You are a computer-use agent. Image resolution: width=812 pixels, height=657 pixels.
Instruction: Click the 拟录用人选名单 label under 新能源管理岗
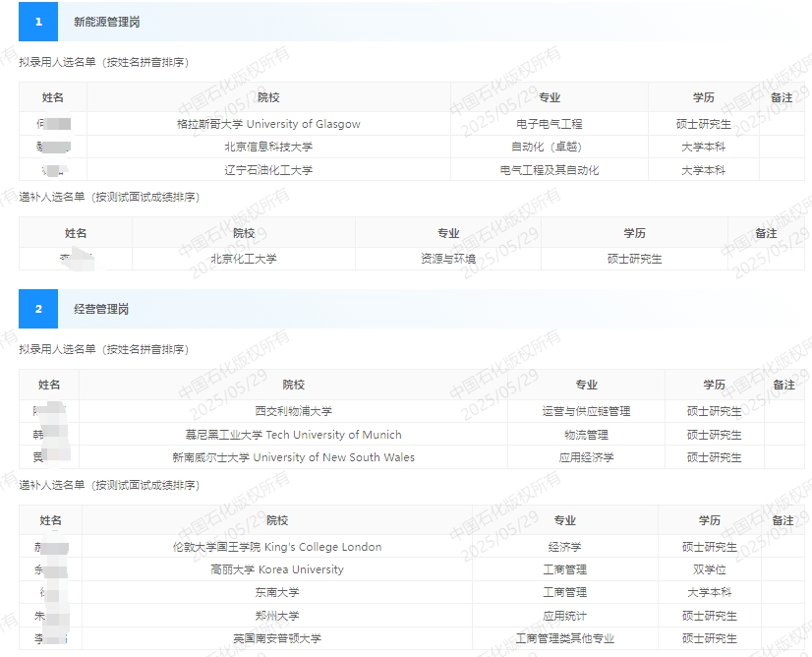tap(75, 60)
